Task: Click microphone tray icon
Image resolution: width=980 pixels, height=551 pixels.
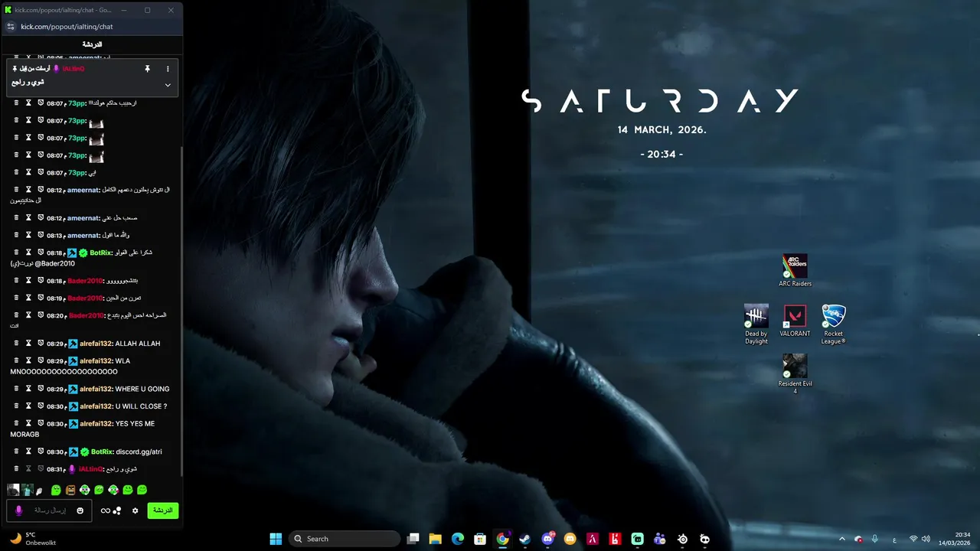Action: (x=874, y=539)
